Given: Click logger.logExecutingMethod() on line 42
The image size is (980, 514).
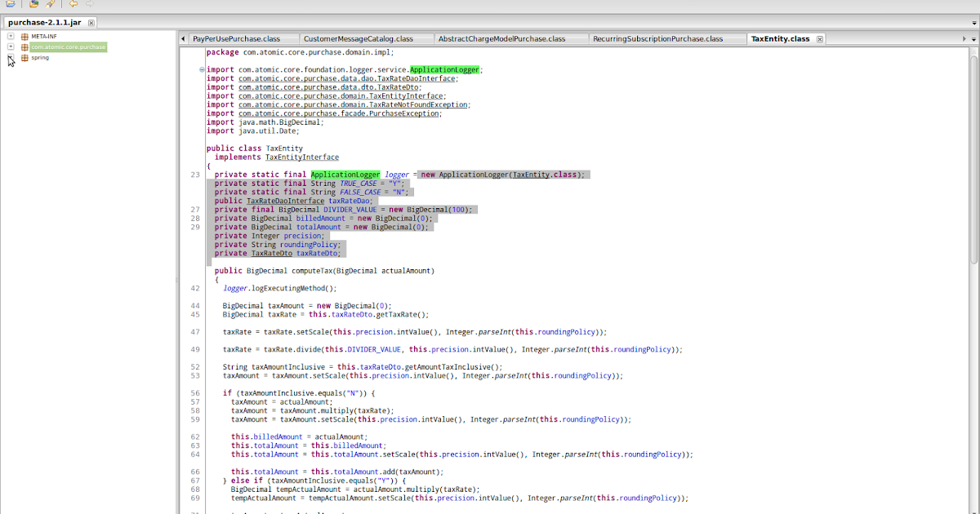Looking at the screenshot, I should (x=279, y=288).
